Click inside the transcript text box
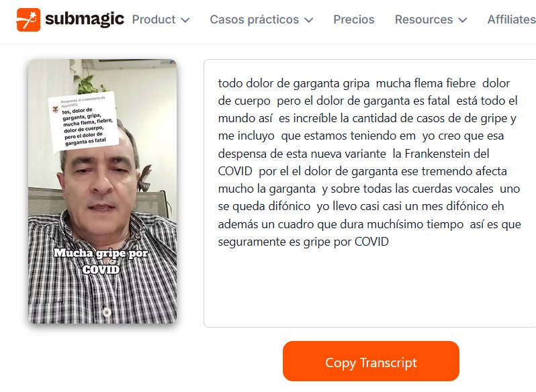Screen dimensions: 536x392 tap(369, 193)
